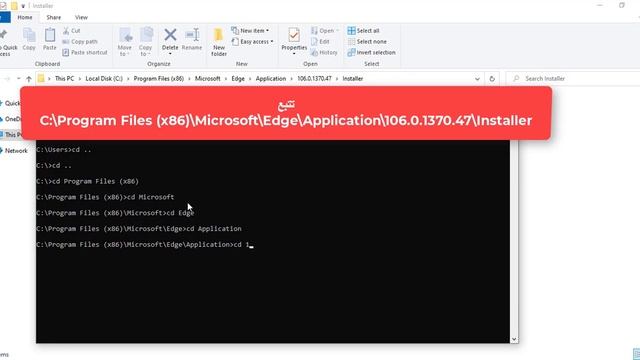The height and width of the screenshot is (360, 640).
Task: Switch to the Home ribbon tab
Action: coord(25,18)
